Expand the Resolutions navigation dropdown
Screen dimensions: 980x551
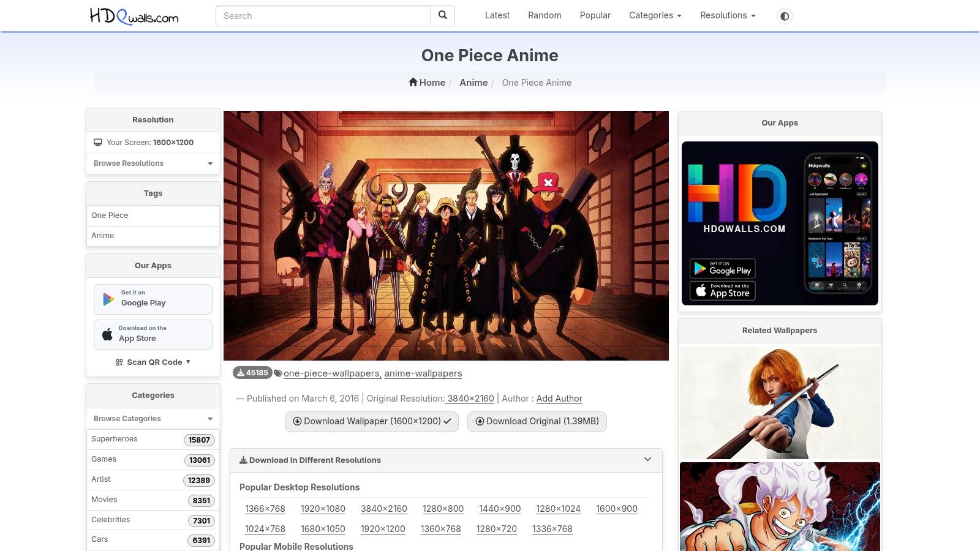pyautogui.click(x=728, y=15)
